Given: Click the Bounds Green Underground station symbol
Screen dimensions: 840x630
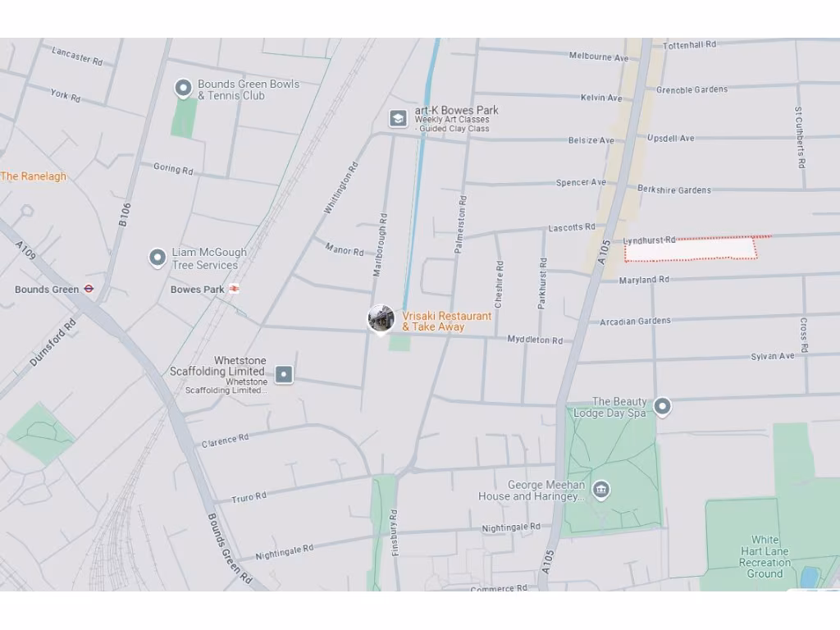Looking at the screenshot, I should pyautogui.click(x=89, y=289).
